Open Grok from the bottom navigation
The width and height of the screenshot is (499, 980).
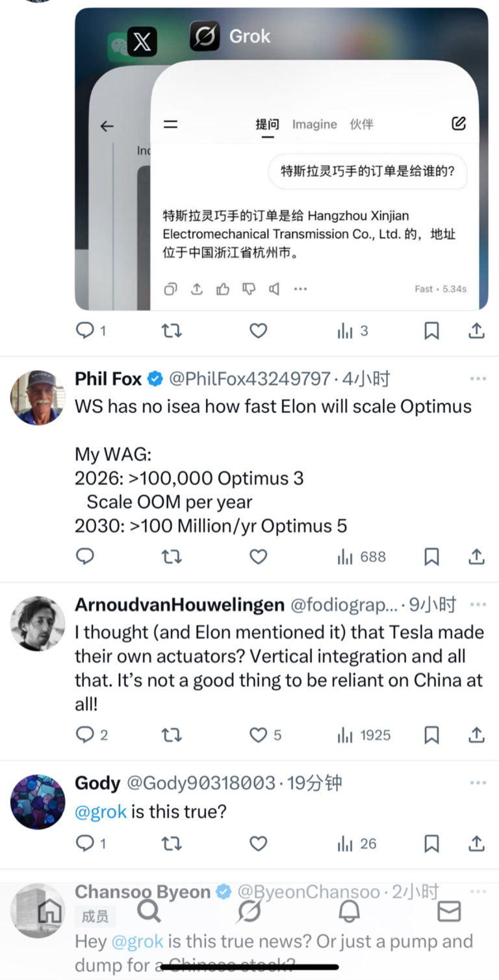[249, 912]
